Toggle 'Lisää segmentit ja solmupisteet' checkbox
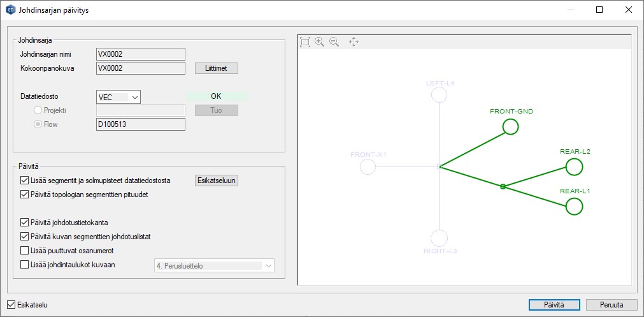This screenshot has width=644, height=317. click(x=25, y=181)
